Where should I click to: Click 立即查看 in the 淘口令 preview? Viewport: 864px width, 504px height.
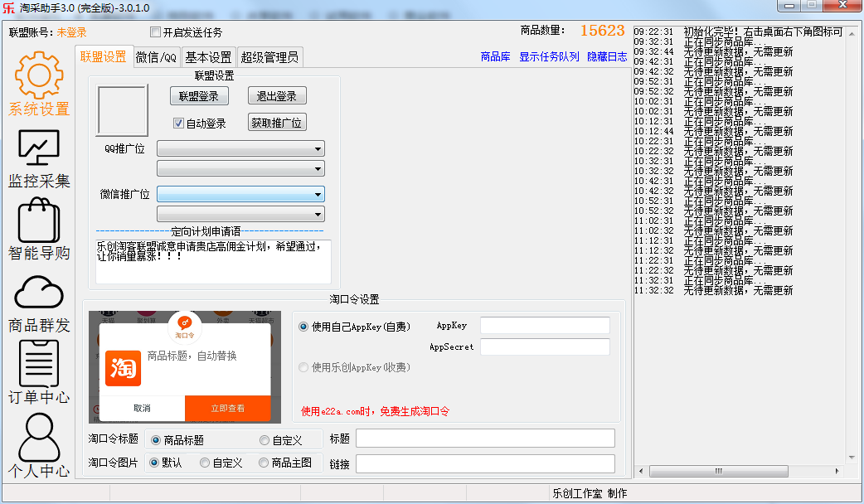[227, 408]
